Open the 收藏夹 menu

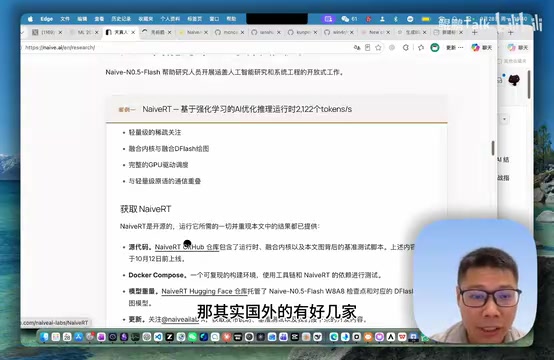[x=146, y=19]
